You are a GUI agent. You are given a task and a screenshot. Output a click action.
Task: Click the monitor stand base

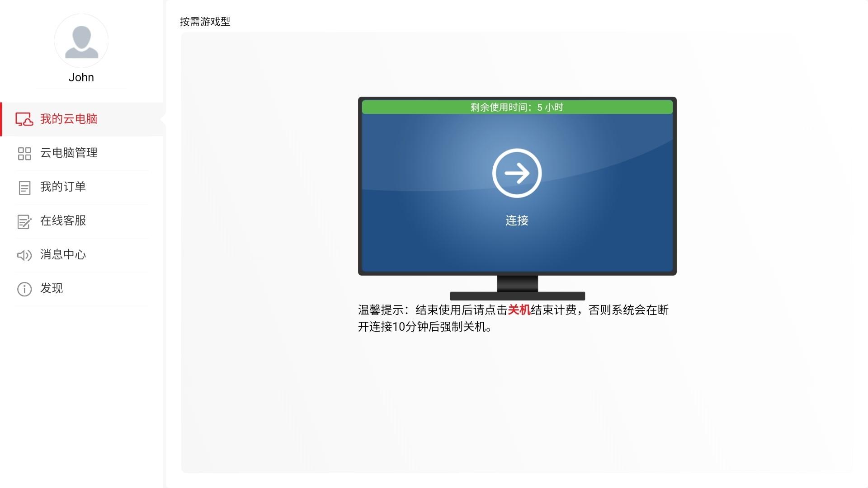517,296
